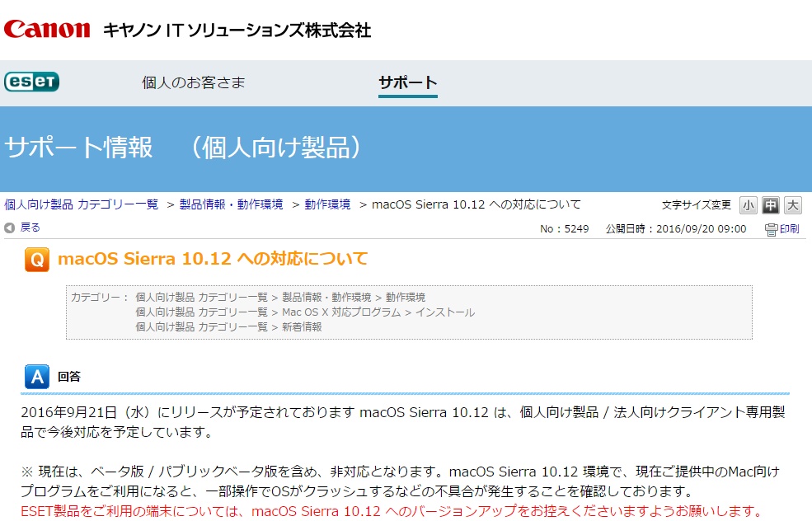Click the サポート情報 (個人向け製品) banner title
The width and height of the screenshot is (812, 521).
pos(183,148)
